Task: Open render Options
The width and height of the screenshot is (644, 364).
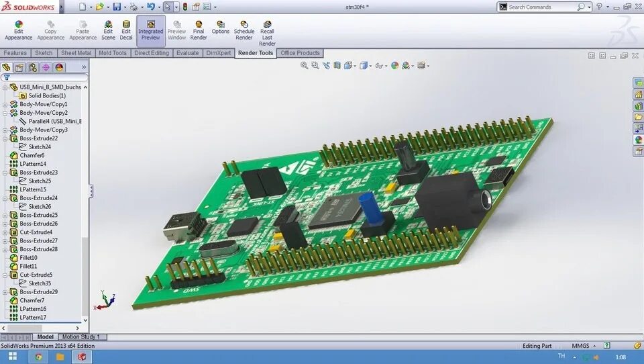Action: (x=221, y=28)
